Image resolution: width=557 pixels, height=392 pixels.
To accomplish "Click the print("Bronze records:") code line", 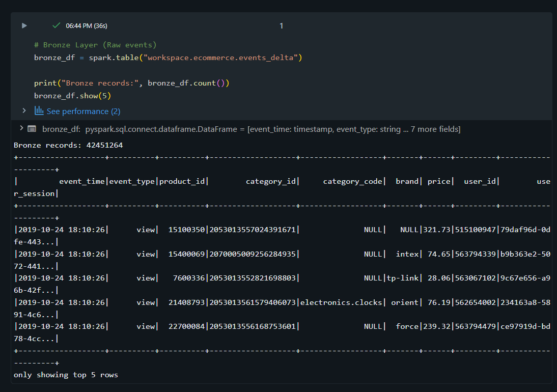I will pos(132,83).
